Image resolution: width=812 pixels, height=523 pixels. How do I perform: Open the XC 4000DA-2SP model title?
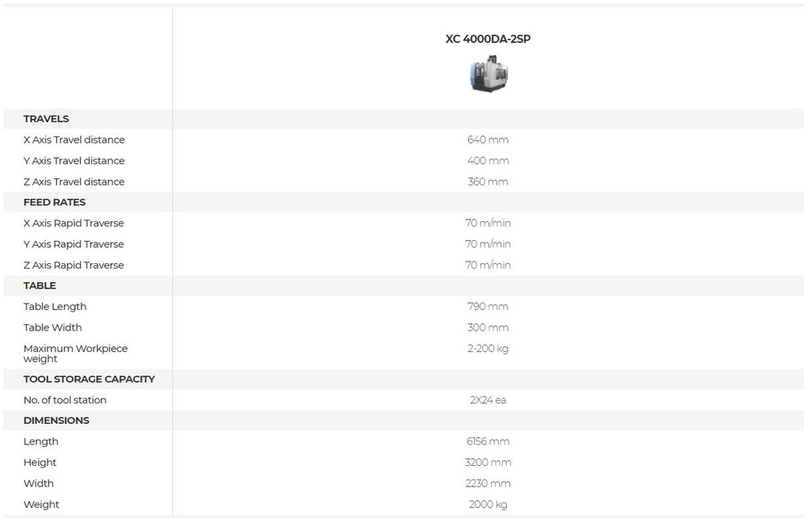pyautogui.click(x=488, y=39)
